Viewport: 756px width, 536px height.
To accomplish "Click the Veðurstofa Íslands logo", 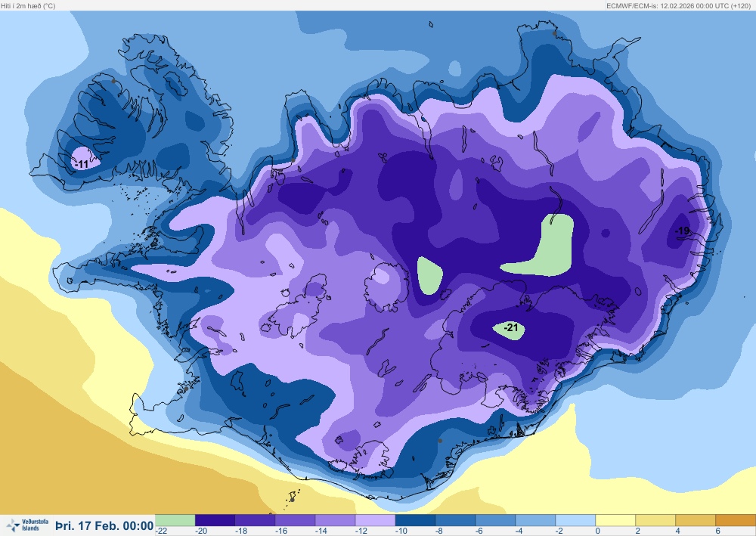I will pyautogui.click(x=27, y=525).
